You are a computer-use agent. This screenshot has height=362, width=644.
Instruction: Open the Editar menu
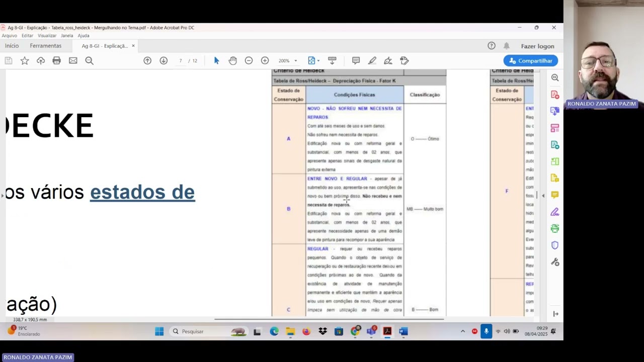(x=27, y=36)
